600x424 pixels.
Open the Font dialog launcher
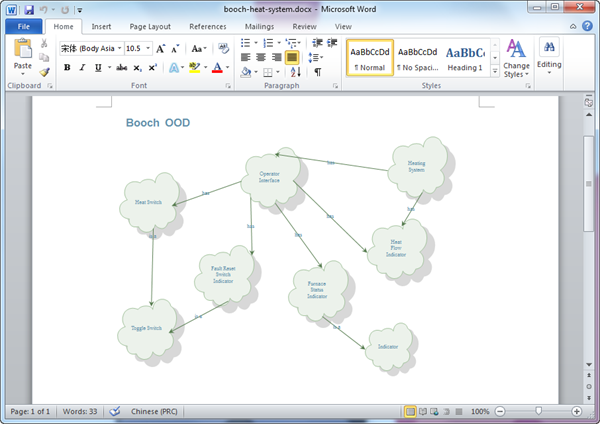click(228, 86)
